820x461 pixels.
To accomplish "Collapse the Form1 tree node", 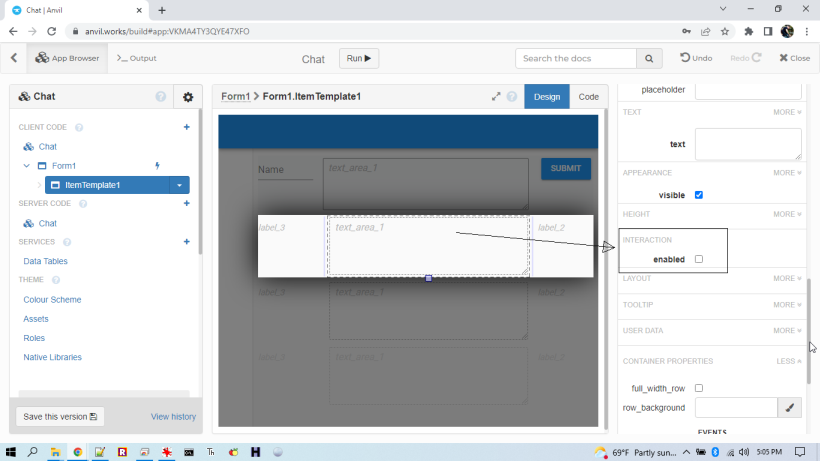I will [x=27, y=165].
